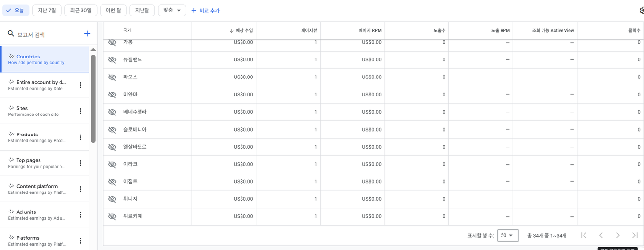Screen dimensions: 644x250
Task: Go to the next page of results
Action: (x=618, y=235)
